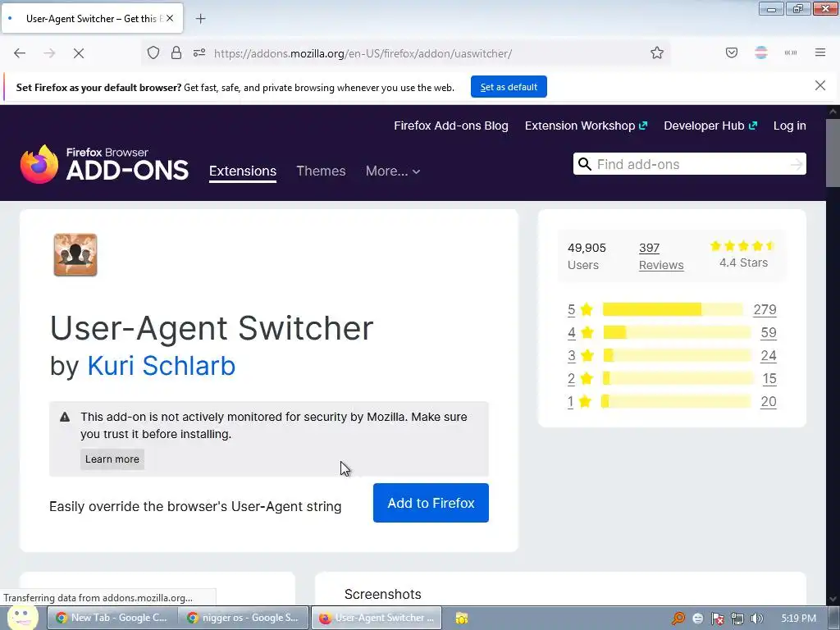Screen dimensions: 840x630
Task: Click the Firefox Browser Add-ons logo
Action: coord(104,164)
